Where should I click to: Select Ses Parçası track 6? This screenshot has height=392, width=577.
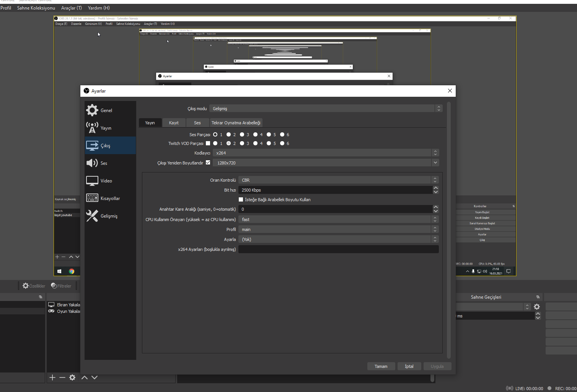(282, 135)
